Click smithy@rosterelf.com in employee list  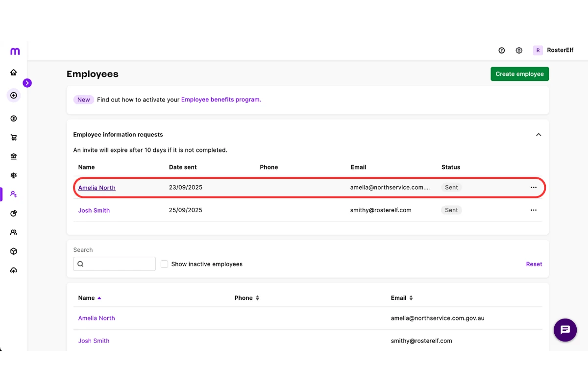point(421,341)
